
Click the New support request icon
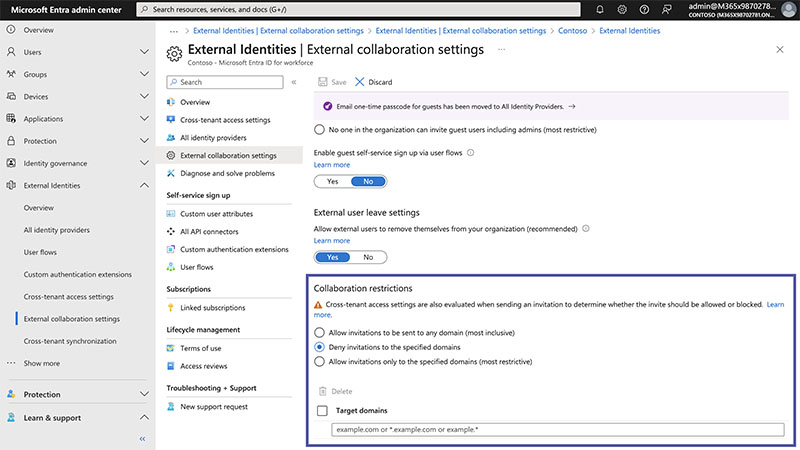pos(171,407)
